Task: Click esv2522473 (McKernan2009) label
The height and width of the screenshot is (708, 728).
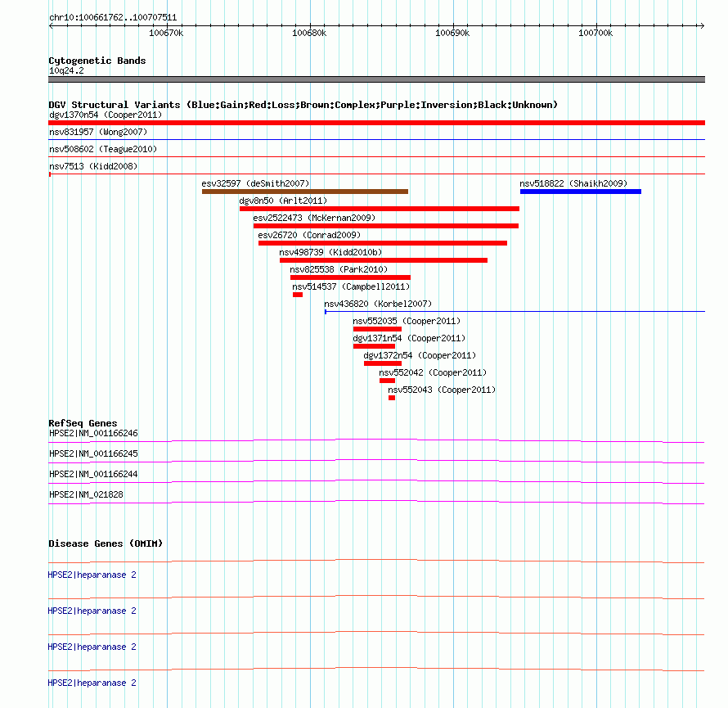Action: pyautogui.click(x=314, y=218)
